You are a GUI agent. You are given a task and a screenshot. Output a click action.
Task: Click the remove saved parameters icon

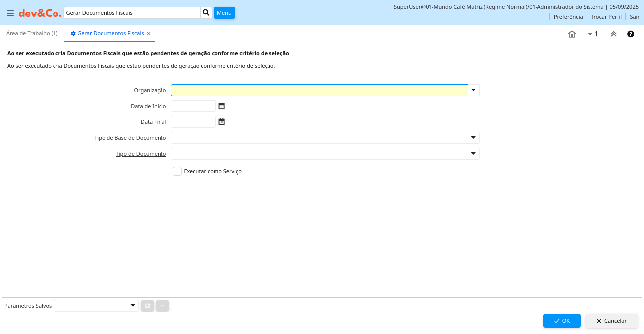coord(162,306)
